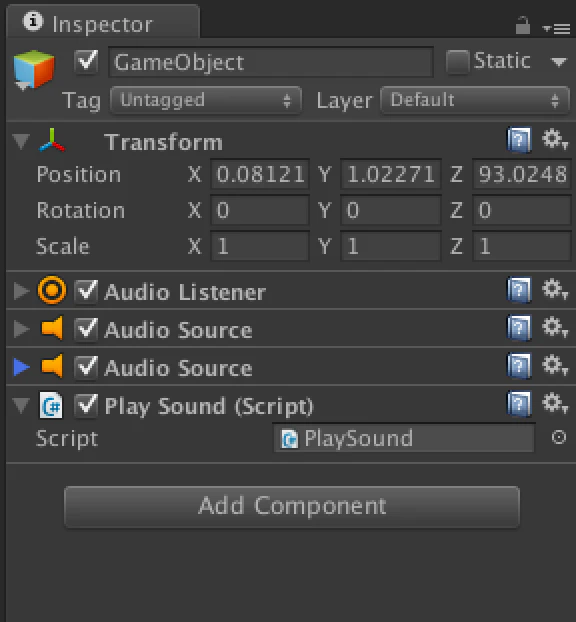This screenshot has width=576, height=622.
Task: Click the second Audio Source speaker icon
Action: point(52,366)
